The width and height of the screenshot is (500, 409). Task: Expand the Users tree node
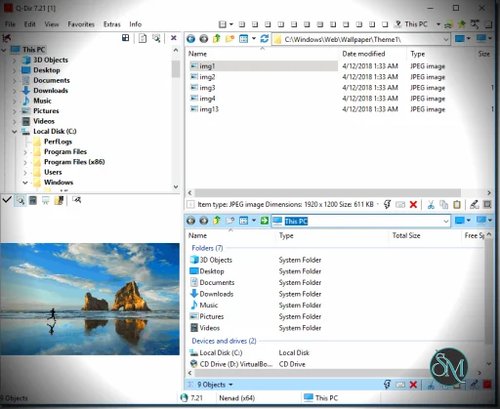coord(25,173)
